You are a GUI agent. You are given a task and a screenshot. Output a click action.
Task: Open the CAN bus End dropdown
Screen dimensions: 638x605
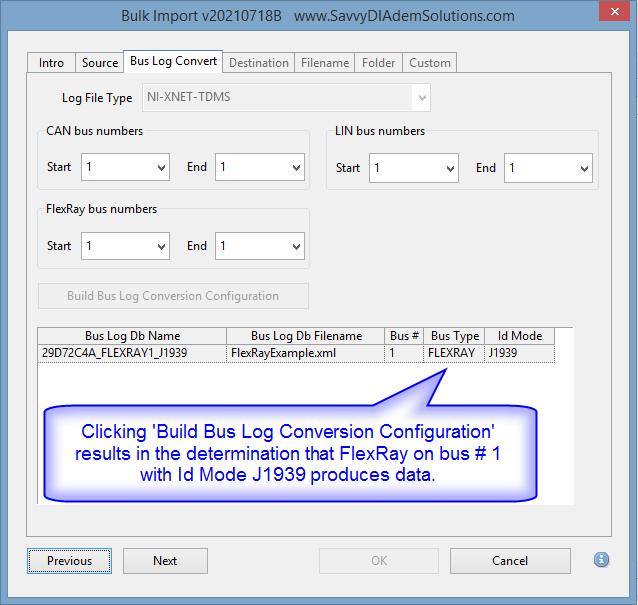point(260,167)
